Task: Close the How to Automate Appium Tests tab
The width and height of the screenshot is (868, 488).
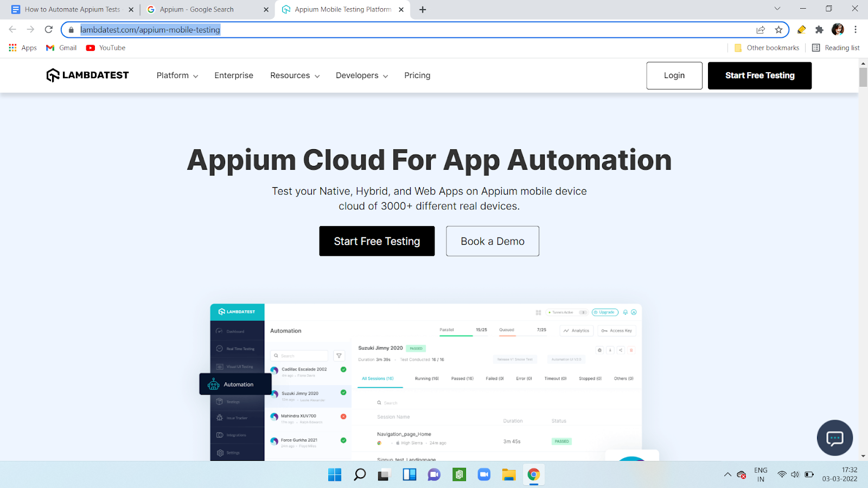Action: pyautogui.click(x=131, y=10)
